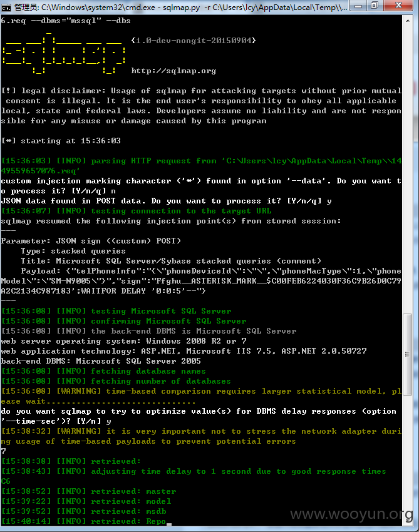This screenshot has height=532, width=419.
Task: Click the WAITFOR DELAY payload text
Action: (x=143, y=291)
